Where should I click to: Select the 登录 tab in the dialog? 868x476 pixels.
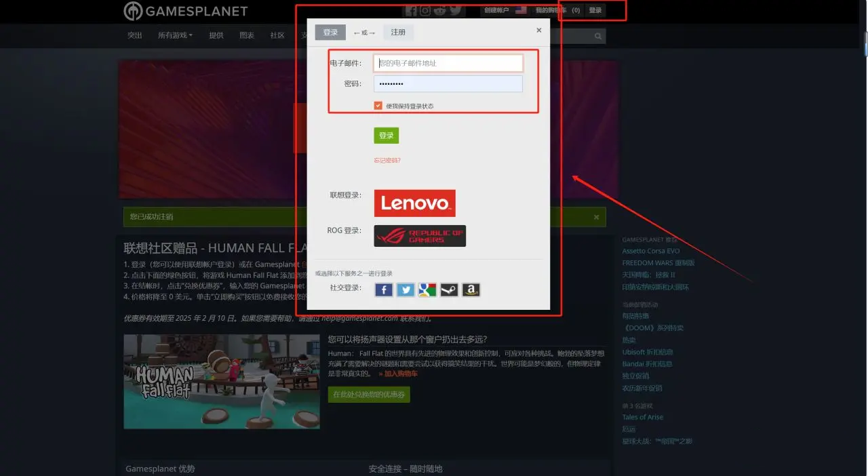tap(330, 33)
